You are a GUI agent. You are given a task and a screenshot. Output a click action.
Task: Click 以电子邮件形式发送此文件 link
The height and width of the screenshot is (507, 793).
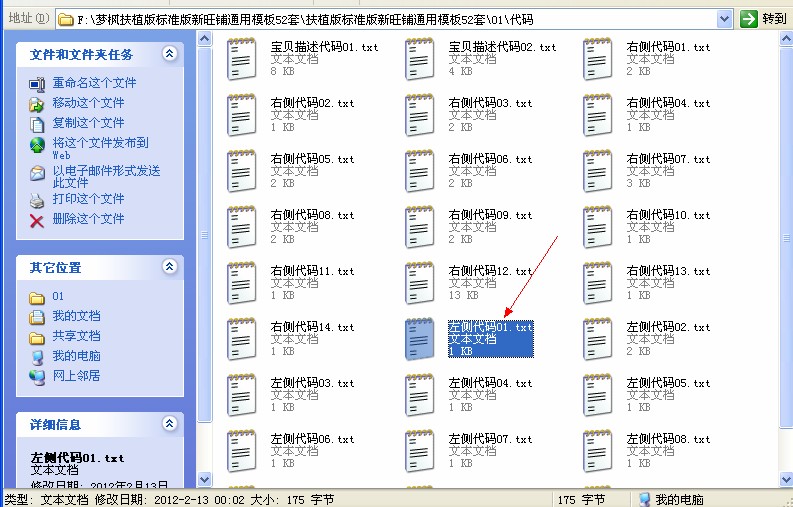coord(106,176)
